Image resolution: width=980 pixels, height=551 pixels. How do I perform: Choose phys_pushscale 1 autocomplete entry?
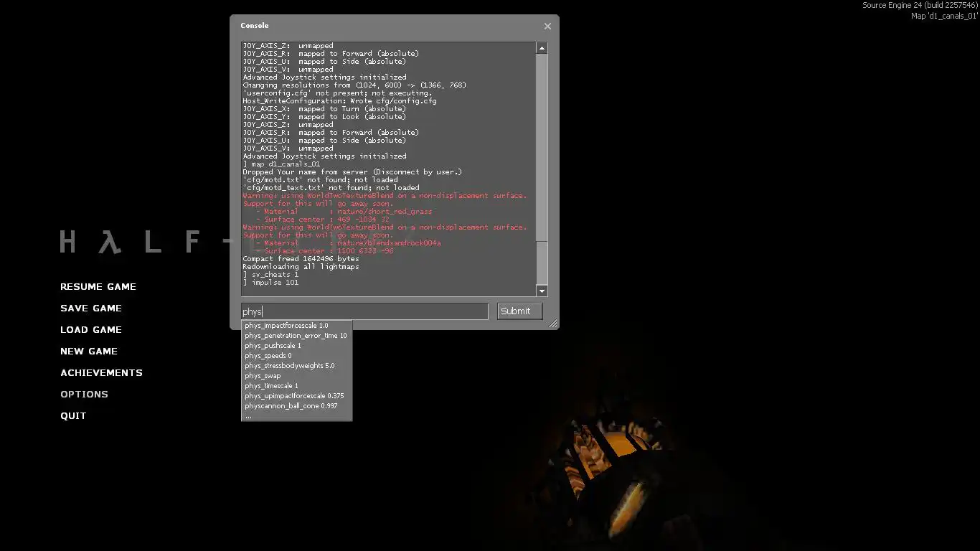pos(297,346)
